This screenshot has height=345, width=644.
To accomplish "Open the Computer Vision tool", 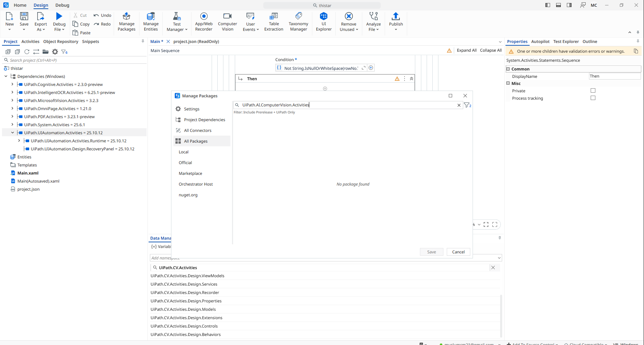I will click(x=227, y=22).
